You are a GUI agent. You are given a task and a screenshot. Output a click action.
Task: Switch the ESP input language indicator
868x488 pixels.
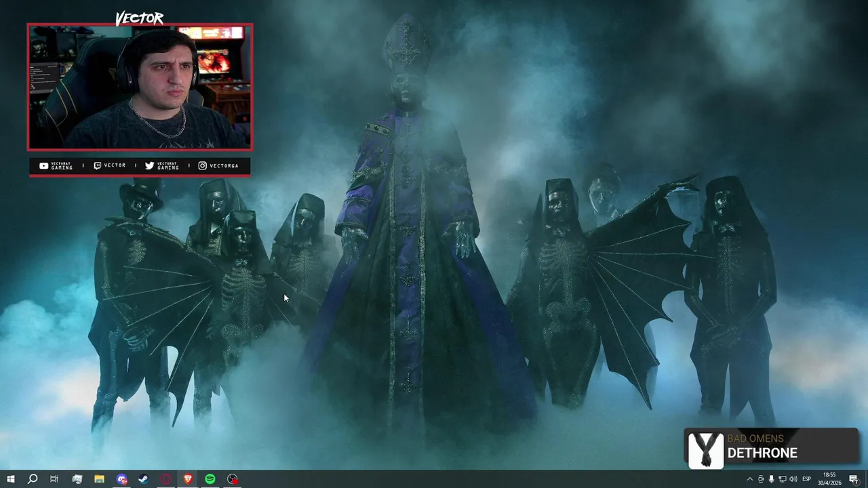click(807, 479)
